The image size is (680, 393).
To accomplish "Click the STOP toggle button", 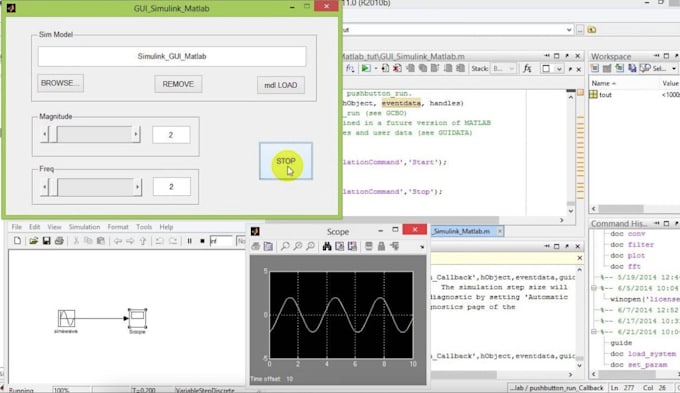I will pyautogui.click(x=286, y=161).
